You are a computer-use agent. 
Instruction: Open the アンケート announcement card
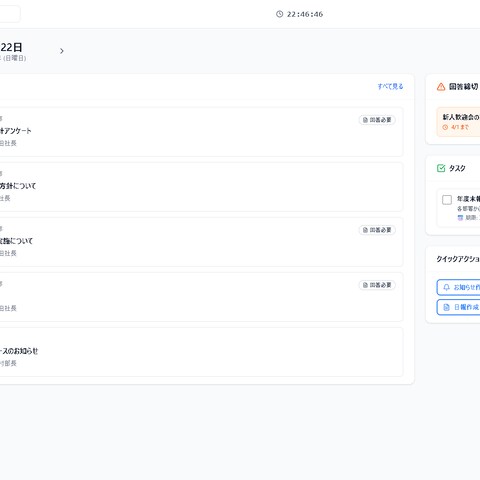click(201, 132)
